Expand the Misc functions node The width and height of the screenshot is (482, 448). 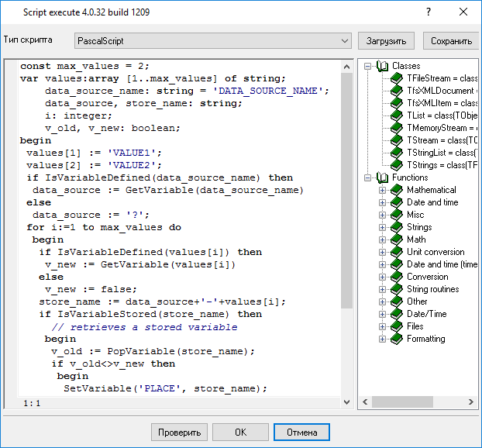(382, 215)
